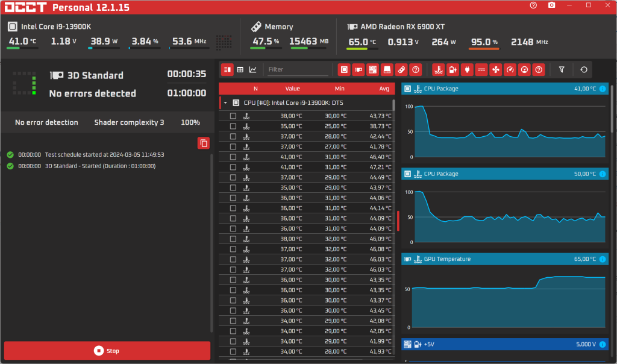
Task: Stop the running 3D Standard test
Action: (x=107, y=351)
